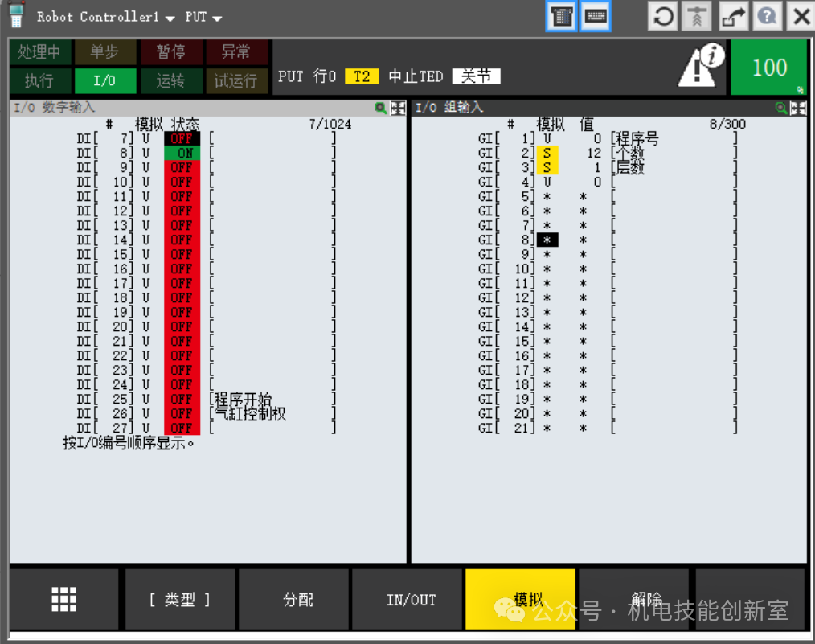Click the GI[2] value 12
Viewport: 815px width, 644px height.
(594, 154)
